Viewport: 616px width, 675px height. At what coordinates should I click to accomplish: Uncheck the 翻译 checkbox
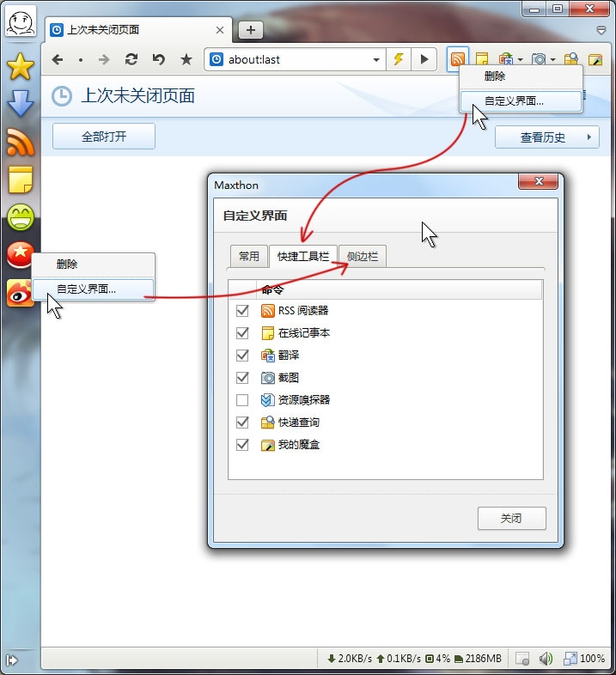(x=242, y=356)
